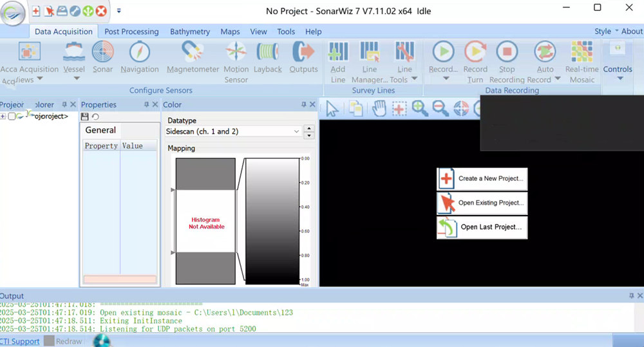Click the red X icon in quick access toolbar
The height and width of the screenshot is (347, 644).
coord(101,11)
